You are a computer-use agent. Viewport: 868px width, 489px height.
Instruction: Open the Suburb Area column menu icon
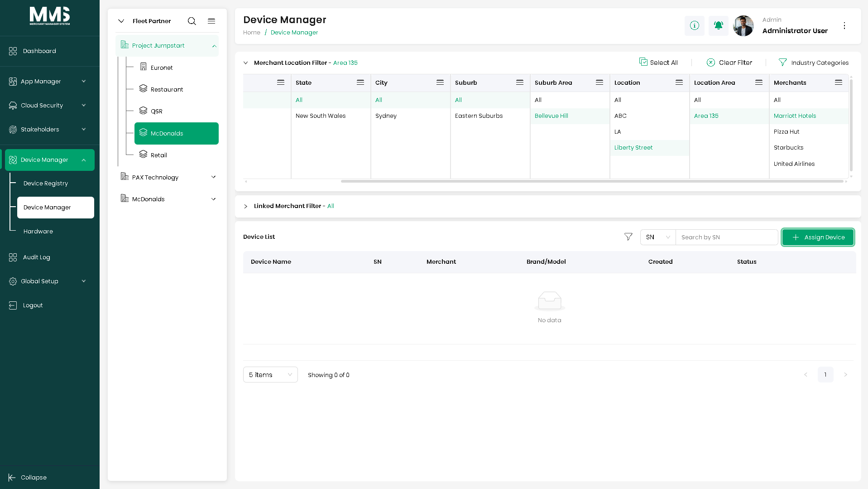(599, 82)
